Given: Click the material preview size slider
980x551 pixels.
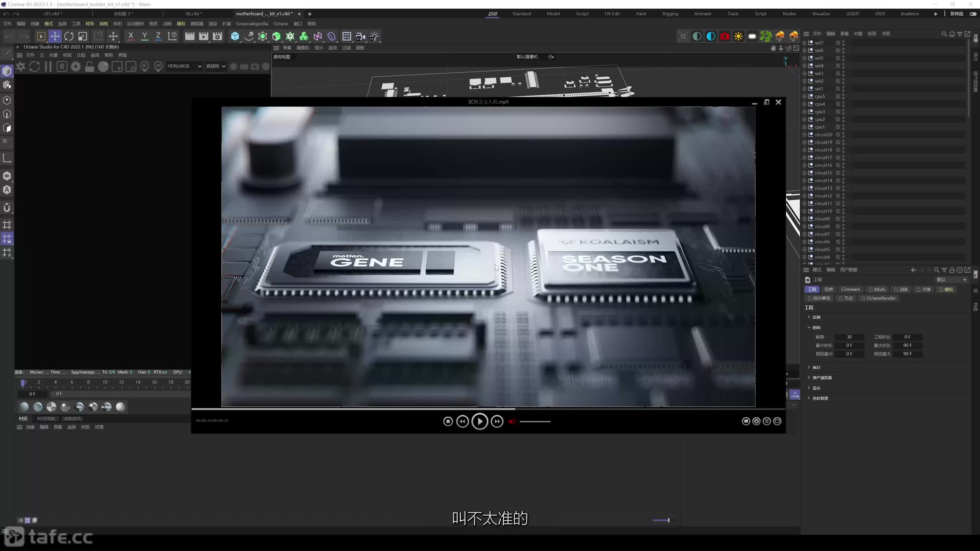Looking at the screenshot, I should [x=665, y=520].
